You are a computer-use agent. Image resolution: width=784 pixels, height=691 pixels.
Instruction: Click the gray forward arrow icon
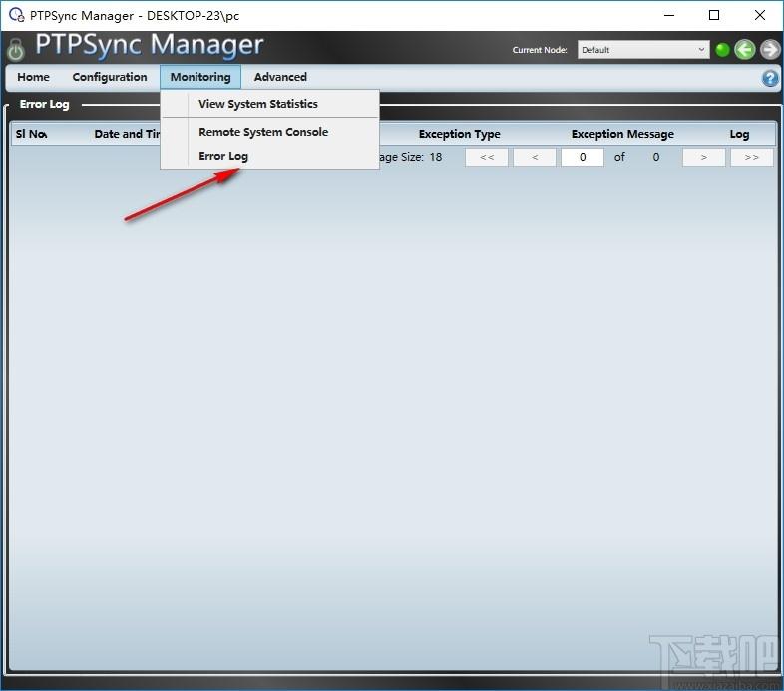coord(769,50)
